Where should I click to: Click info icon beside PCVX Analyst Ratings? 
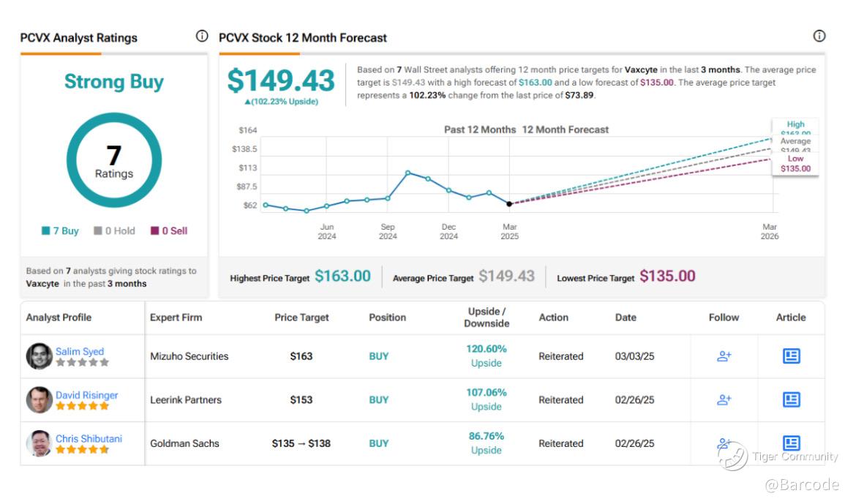pyautogui.click(x=201, y=36)
